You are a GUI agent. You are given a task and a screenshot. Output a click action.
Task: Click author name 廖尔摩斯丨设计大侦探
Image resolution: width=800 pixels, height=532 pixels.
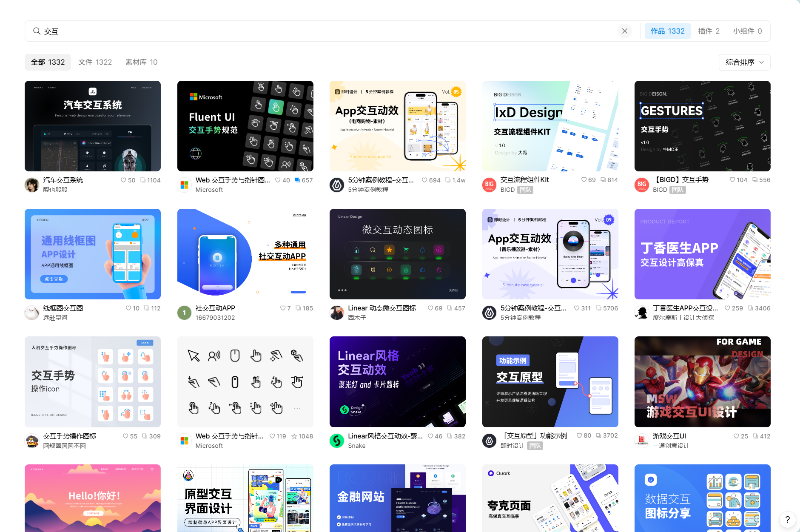[683, 318]
